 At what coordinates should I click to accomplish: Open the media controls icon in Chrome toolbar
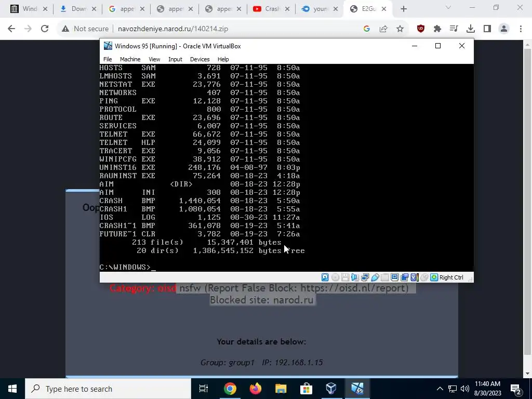(x=454, y=29)
